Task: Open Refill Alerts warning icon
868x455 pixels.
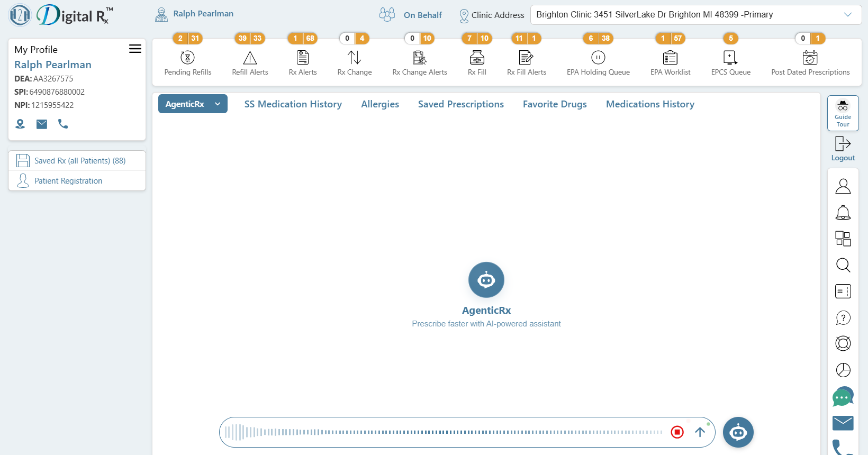Action: (x=250, y=57)
